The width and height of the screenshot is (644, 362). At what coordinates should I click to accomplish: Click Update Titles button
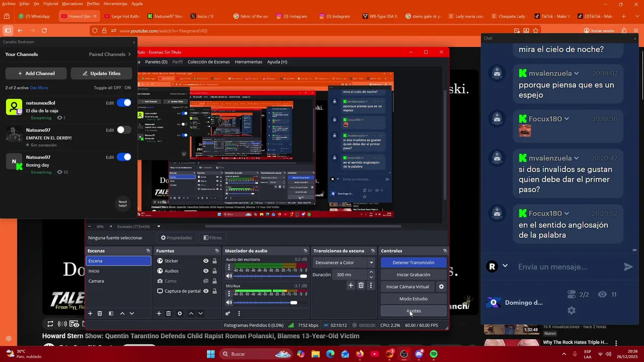click(x=101, y=73)
